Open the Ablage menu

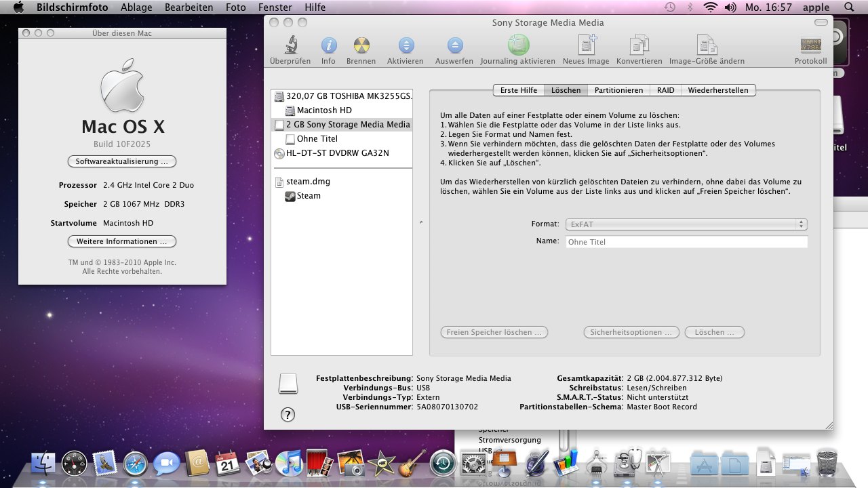pyautogui.click(x=136, y=7)
